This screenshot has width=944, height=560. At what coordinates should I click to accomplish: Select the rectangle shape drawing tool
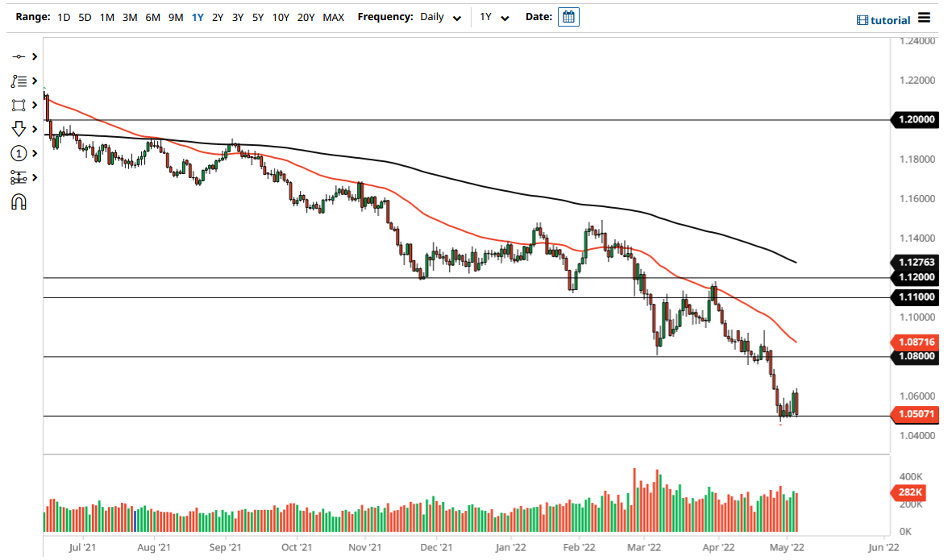tap(18, 105)
